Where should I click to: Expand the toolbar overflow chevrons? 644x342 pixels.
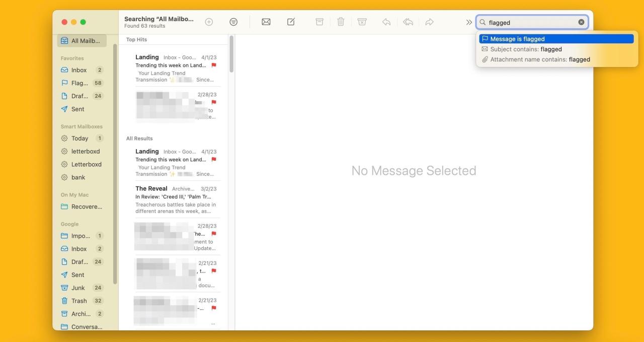(x=469, y=22)
